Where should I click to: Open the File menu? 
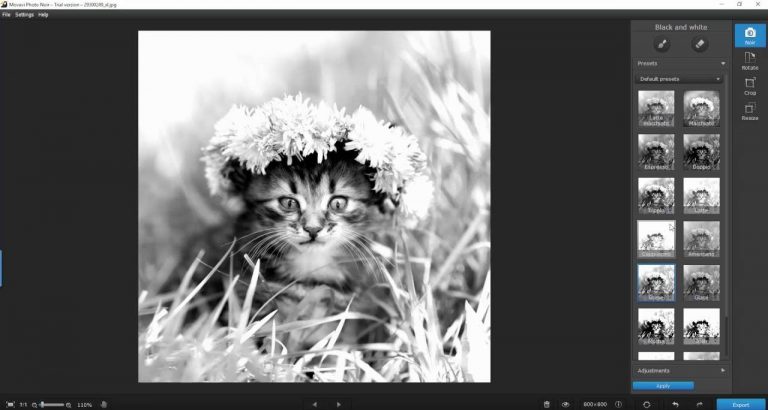click(6, 15)
